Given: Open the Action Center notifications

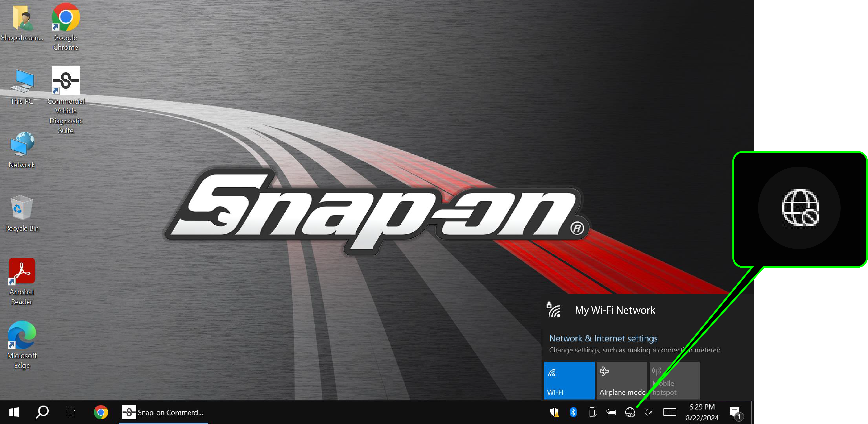Looking at the screenshot, I should click(x=735, y=413).
